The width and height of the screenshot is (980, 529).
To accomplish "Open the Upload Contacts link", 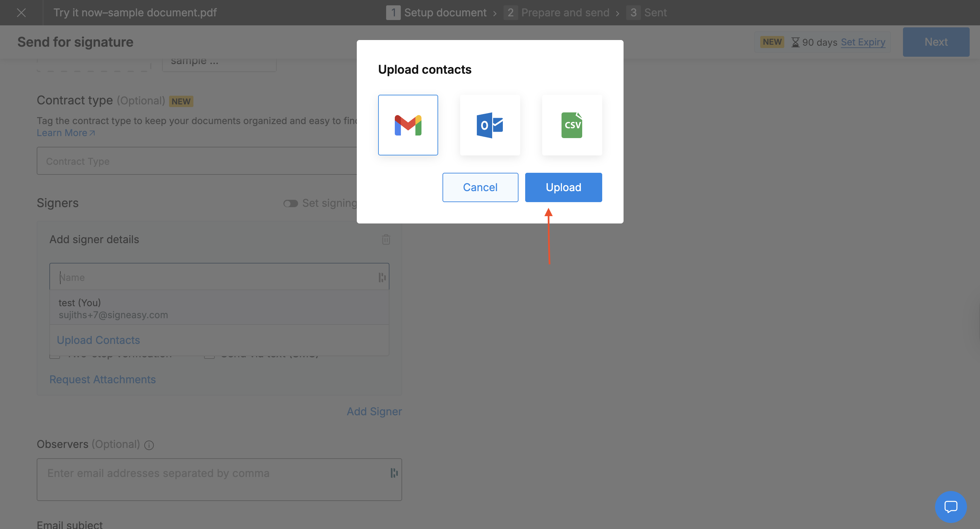I will [98, 340].
